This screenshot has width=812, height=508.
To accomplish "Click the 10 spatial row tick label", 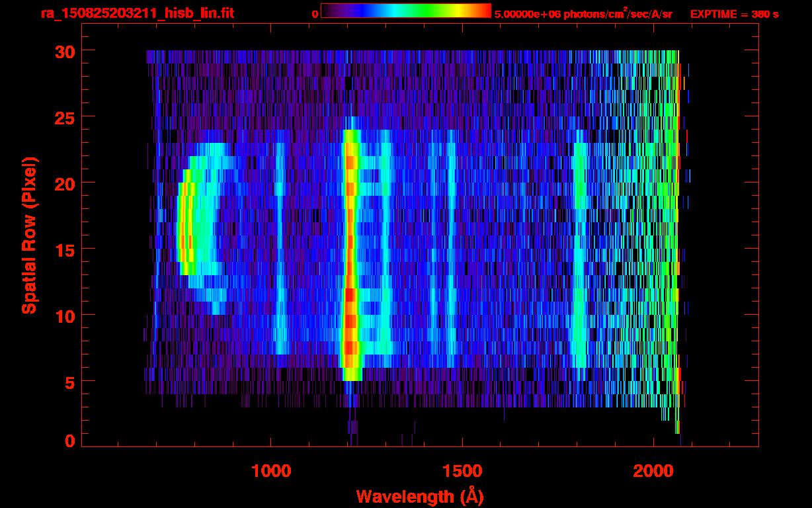I will 65,316.
